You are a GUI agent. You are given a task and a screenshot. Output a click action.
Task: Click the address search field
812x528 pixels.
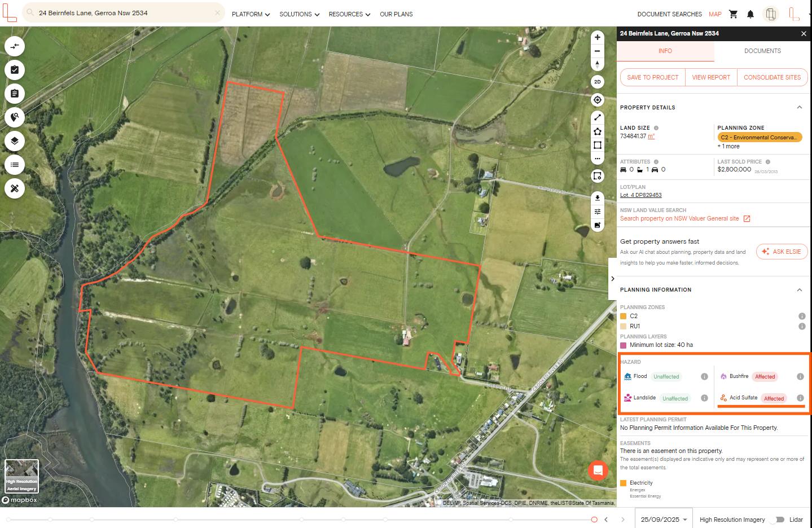point(124,13)
